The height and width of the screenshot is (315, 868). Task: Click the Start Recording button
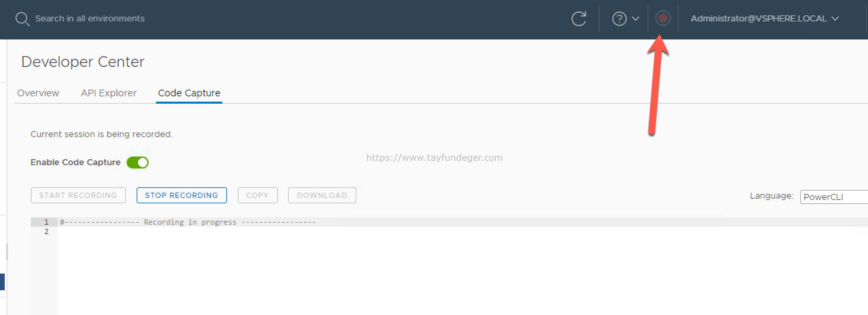pyautogui.click(x=78, y=195)
